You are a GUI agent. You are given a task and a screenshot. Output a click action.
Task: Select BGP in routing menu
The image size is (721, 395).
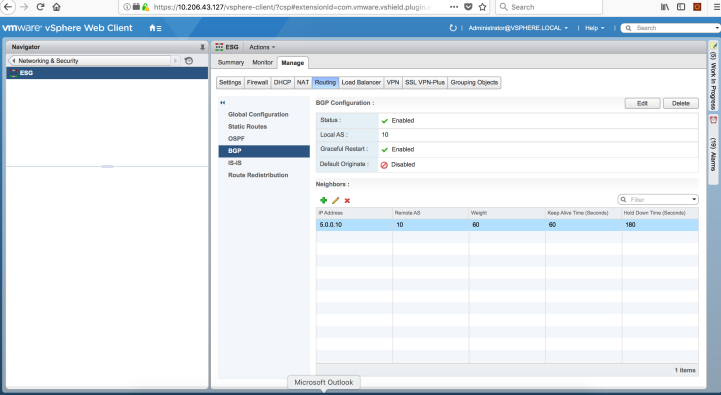click(x=263, y=151)
